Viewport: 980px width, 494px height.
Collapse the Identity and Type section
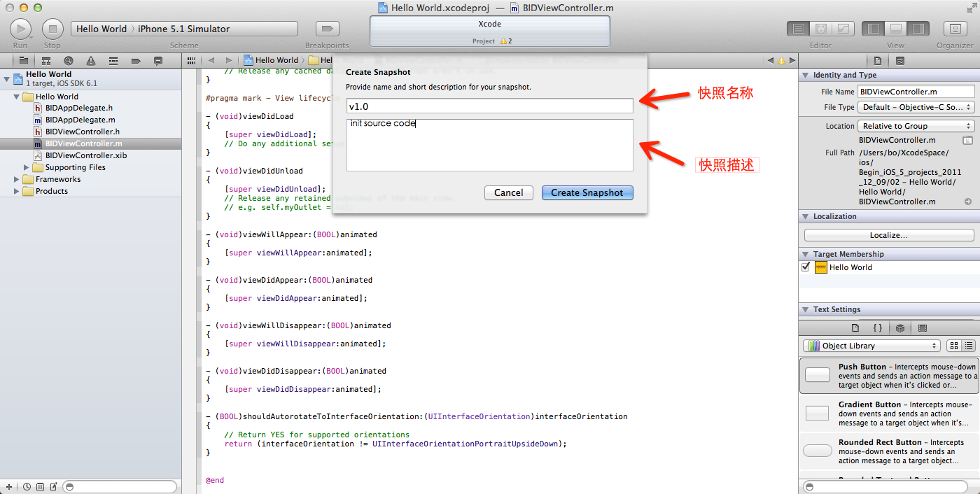pos(805,75)
